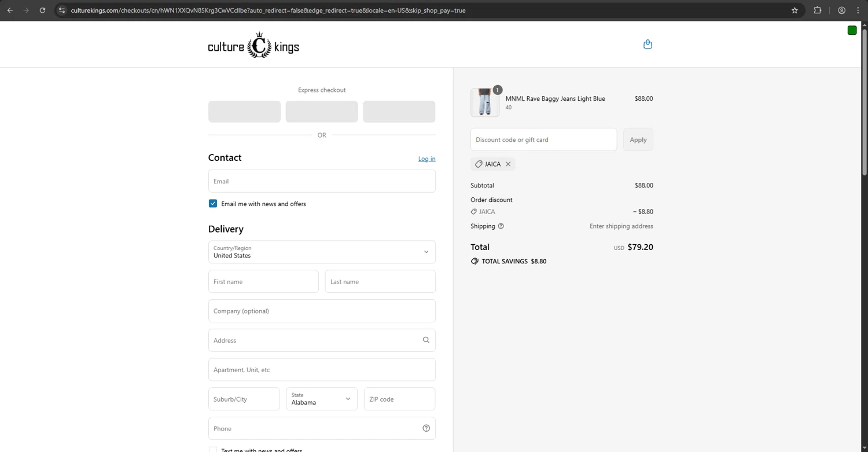Click the page vertical scrollbar

[865, 101]
